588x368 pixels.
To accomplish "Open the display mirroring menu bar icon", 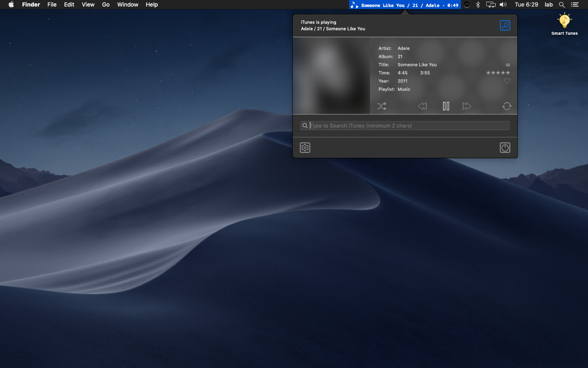I will [491, 5].
